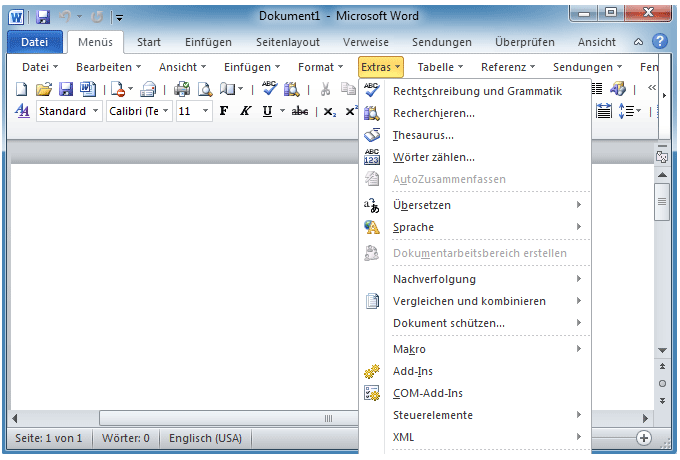
Task: Minimize the ribbon with caret icon
Action: click(x=638, y=42)
